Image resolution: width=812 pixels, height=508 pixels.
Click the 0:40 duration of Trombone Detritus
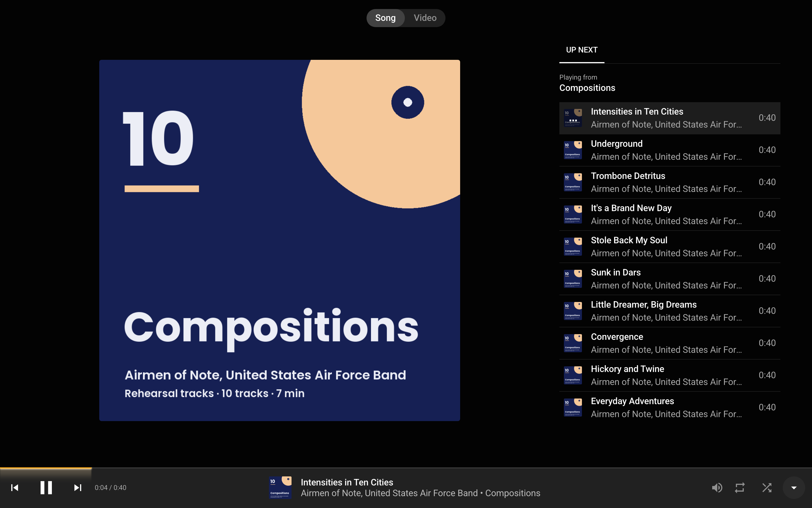pyautogui.click(x=767, y=182)
